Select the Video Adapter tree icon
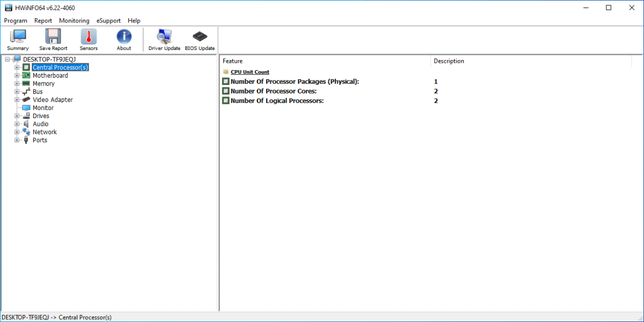The width and height of the screenshot is (644, 322). tap(26, 100)
